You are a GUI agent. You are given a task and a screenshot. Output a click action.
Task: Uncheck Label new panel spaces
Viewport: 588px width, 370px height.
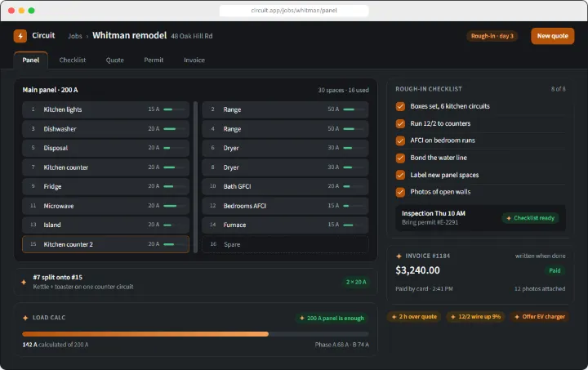click(400, 175)
